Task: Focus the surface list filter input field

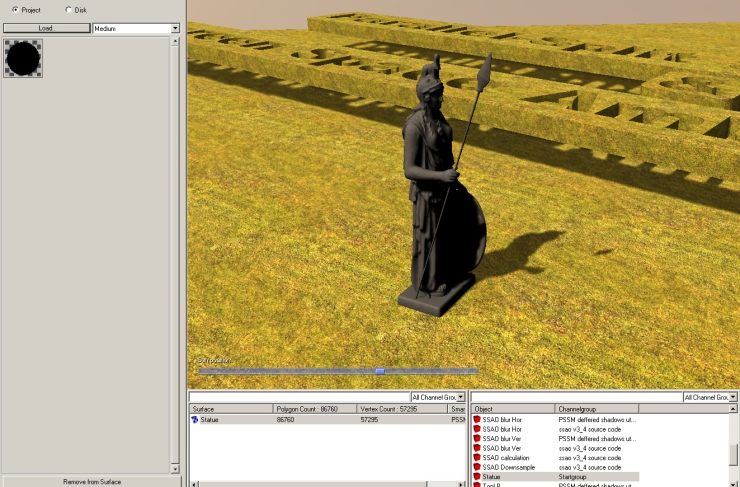Action: pos(300,397)
